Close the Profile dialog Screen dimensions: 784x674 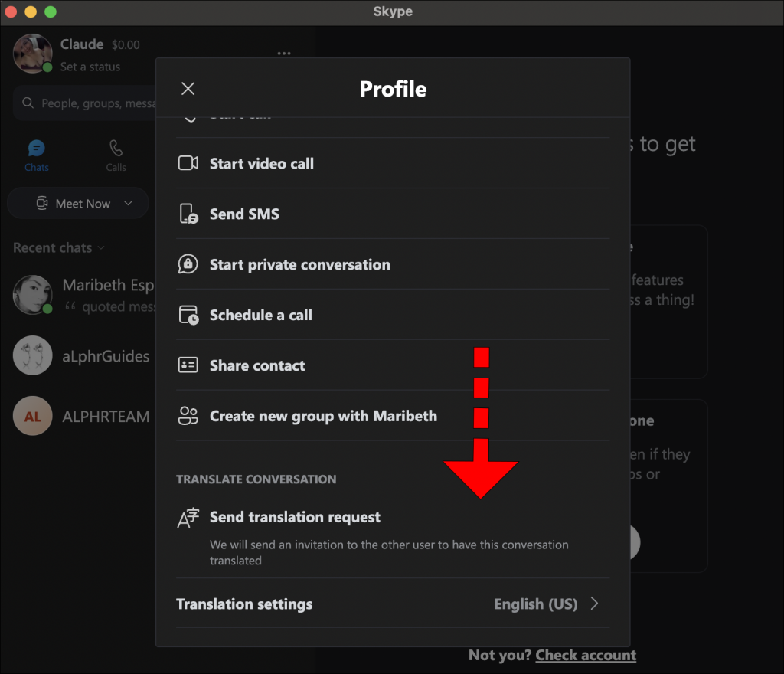(x=188, y=88)
